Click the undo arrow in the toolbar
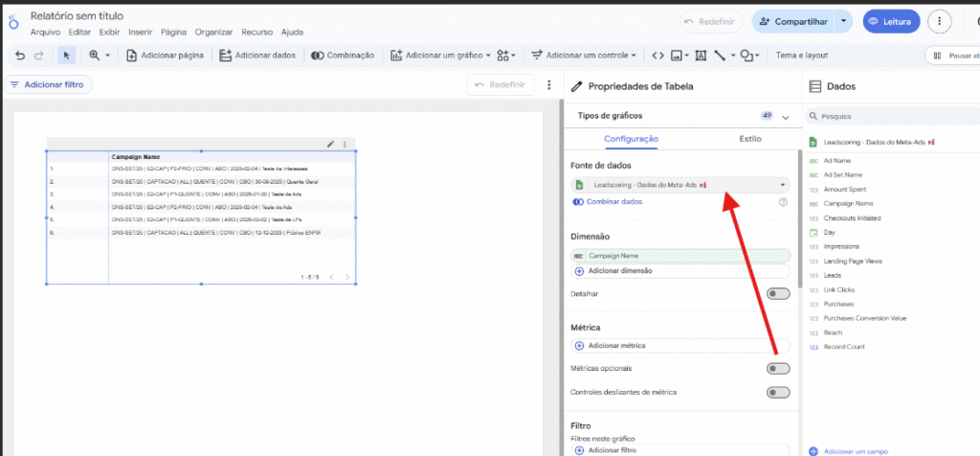Image resolution: width=980 pixels, height=456 pixels. pyautogui.click(x=20, y=56)
